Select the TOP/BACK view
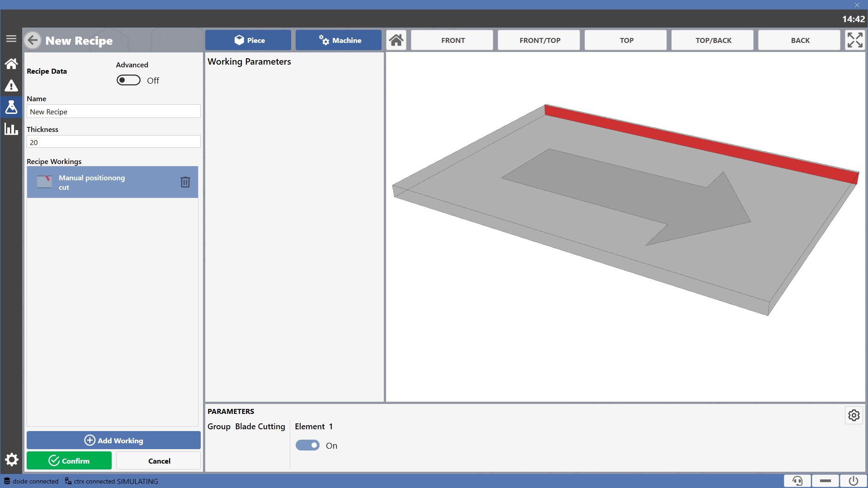868x488 pixels. point(712,40)
